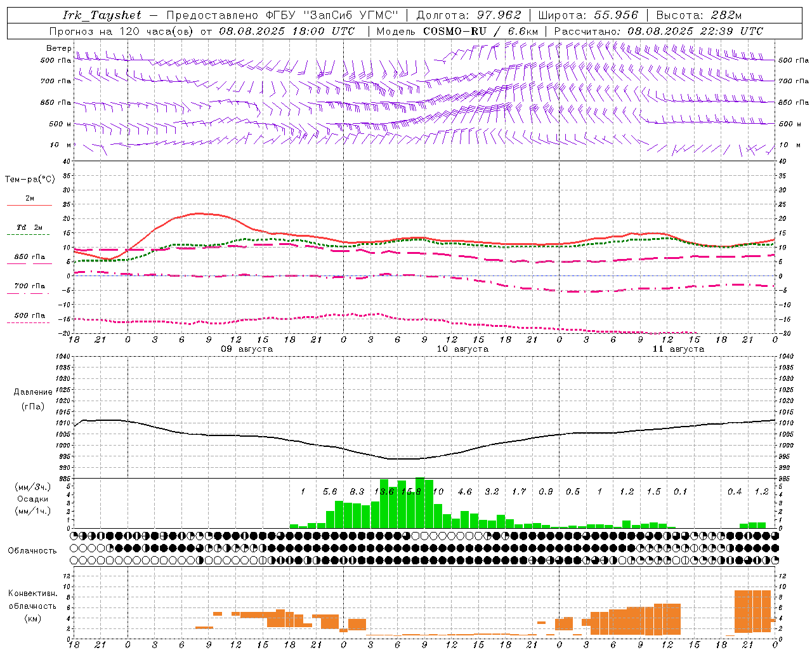Viewport: 812px width, 650px height.
Task: Click the precipitation value "0.1"
Action: pos(681,492)
